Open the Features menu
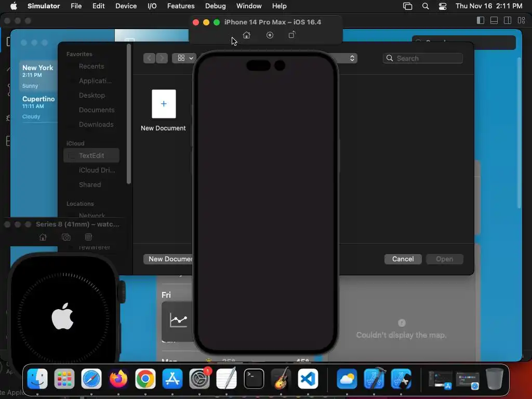This screenshot has width=532, height=399. [x=181, y=6]
